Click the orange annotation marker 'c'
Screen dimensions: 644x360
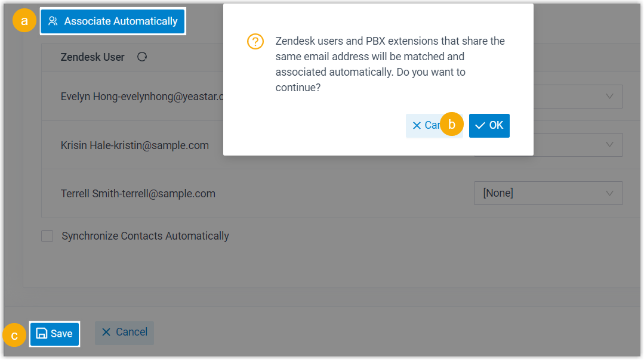14,334
